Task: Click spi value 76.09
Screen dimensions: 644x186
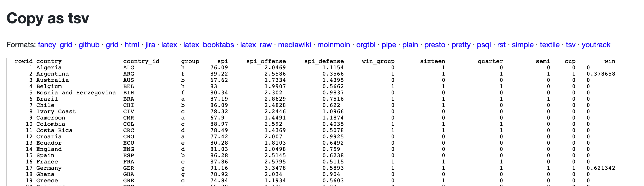Action: pos(219,67)
